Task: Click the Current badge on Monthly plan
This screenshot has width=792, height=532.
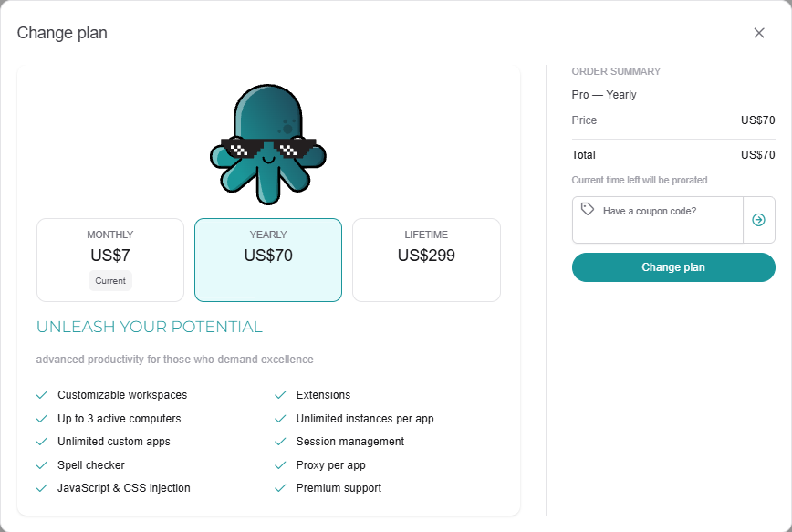Action: coord(110,281)
